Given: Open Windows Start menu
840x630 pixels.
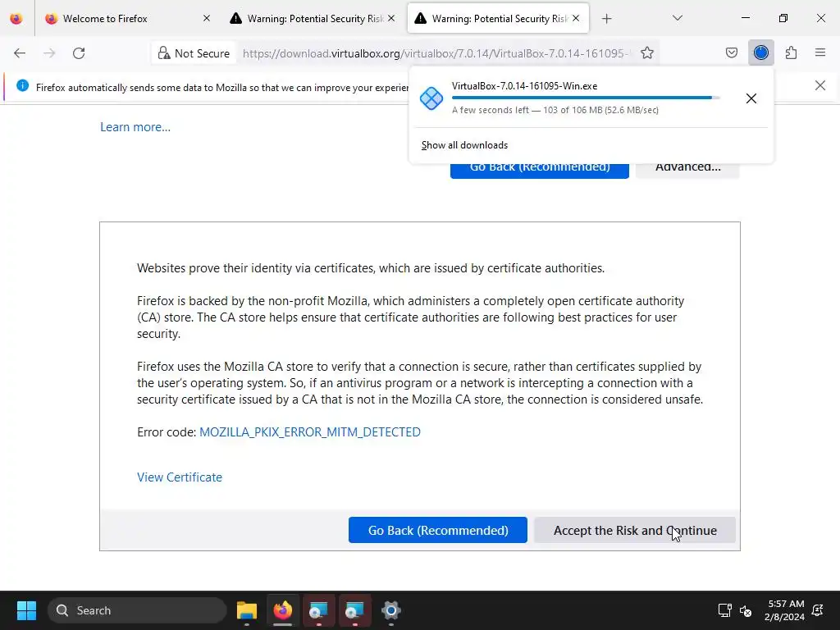Looking at the screenshot, I should [26, 610].
